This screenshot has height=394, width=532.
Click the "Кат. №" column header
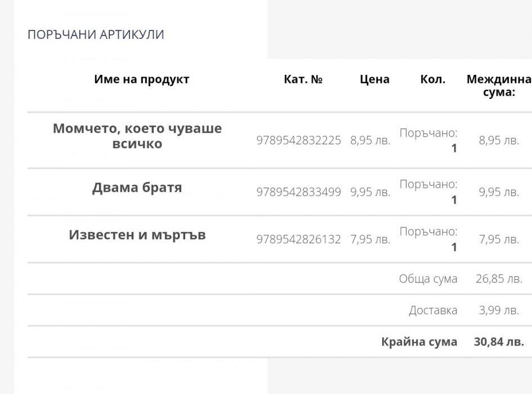coord(303,79)
